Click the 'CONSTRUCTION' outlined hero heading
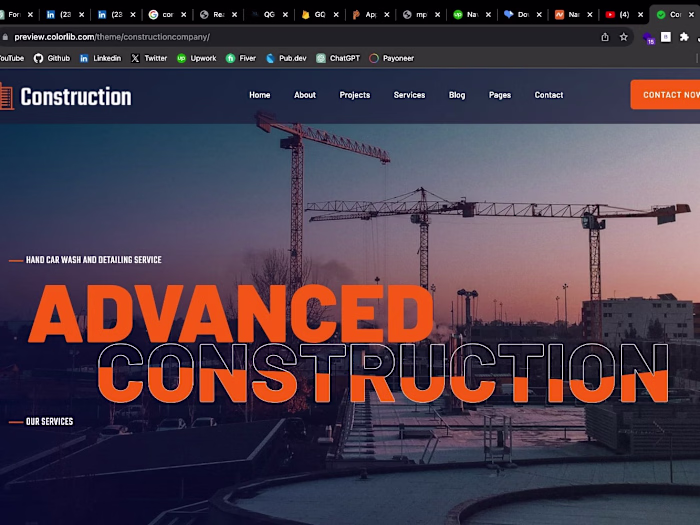 tap(383, 373)
